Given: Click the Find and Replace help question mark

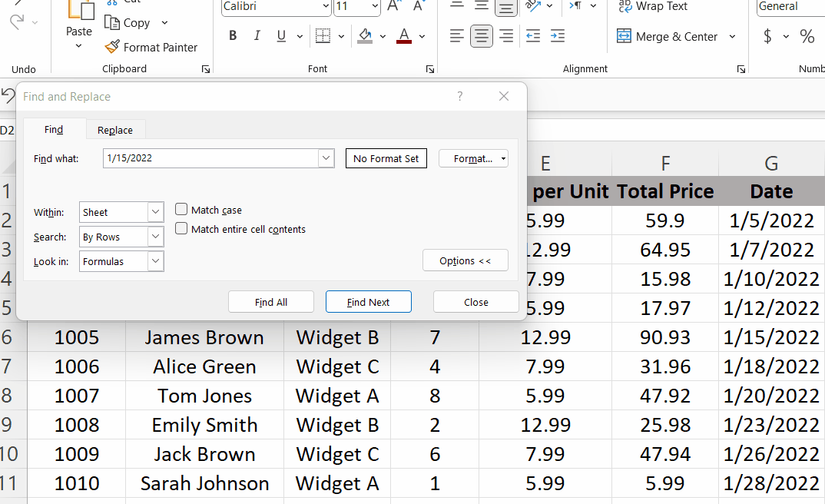Looking at the screenshot, I should click(460, 96).
